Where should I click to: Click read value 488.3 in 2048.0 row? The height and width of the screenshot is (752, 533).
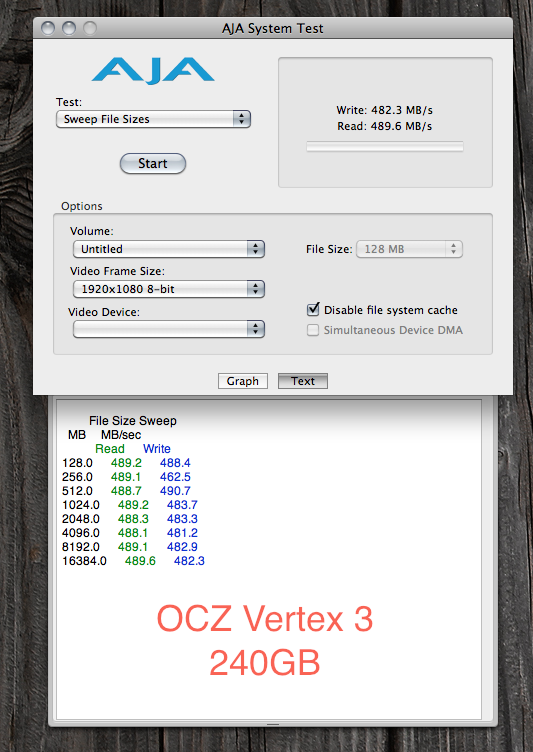click(x=133, y=518)
